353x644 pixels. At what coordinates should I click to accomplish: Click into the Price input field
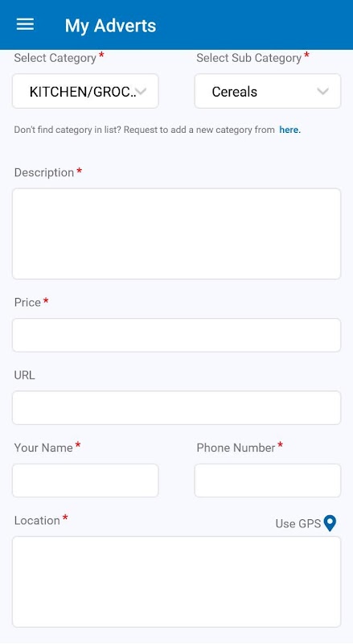[x=177, y=335]
